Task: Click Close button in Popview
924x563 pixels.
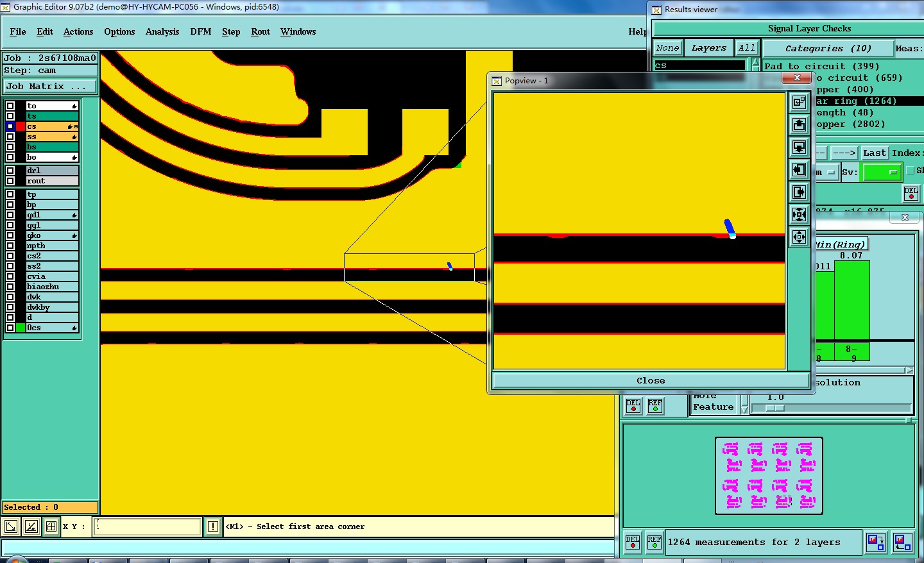Action: [651, 380]
